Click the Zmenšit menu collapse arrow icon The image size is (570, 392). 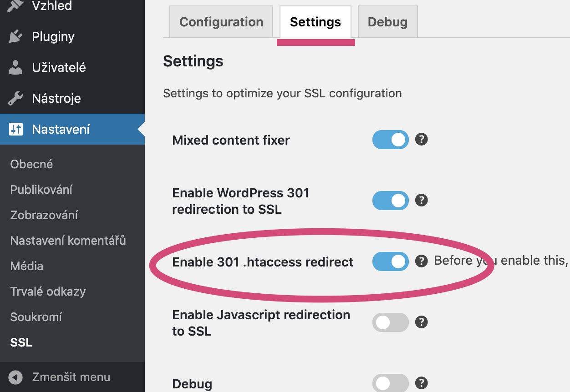point(15,377)
